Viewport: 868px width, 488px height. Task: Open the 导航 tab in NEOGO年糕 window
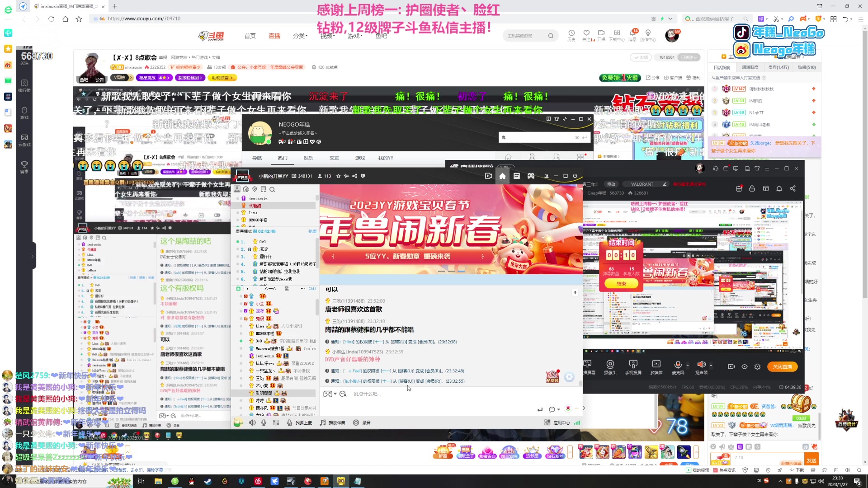pyautogui.click(x=257, y=158)
